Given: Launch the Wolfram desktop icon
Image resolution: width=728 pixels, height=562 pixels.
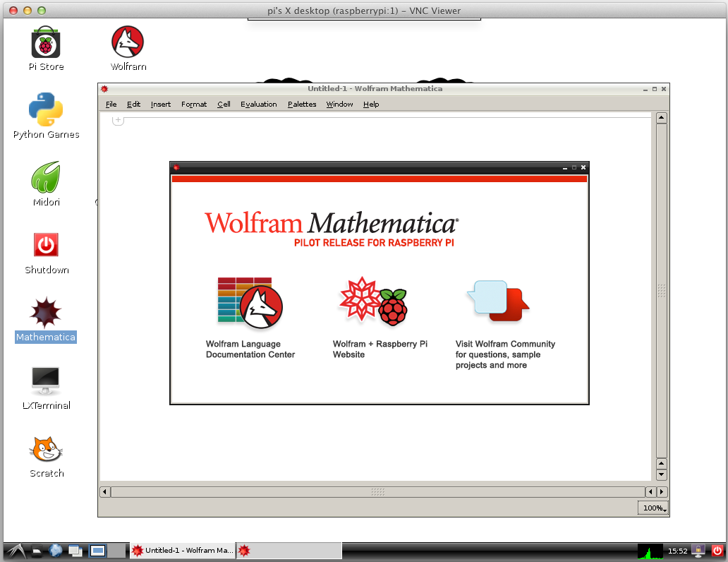Looking at the screenshot, I should [x=128, y=42].
